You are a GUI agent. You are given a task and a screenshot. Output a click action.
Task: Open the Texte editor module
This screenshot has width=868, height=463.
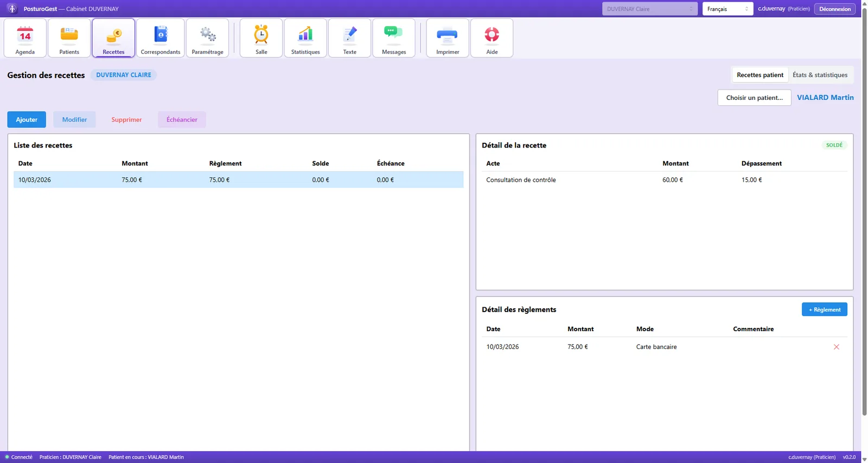(350, 38)
